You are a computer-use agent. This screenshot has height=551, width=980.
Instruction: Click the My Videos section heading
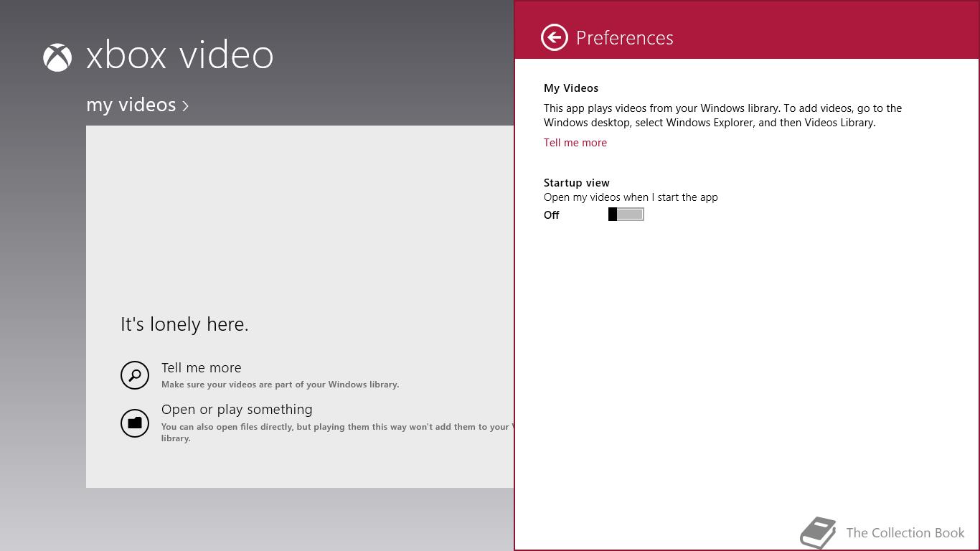click(571, 88)
